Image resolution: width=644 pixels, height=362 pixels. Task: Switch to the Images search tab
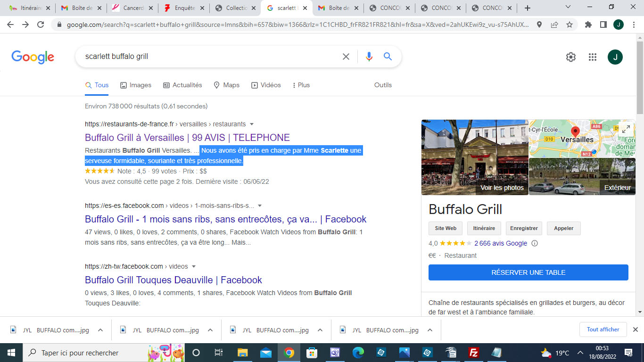[136, 85]
